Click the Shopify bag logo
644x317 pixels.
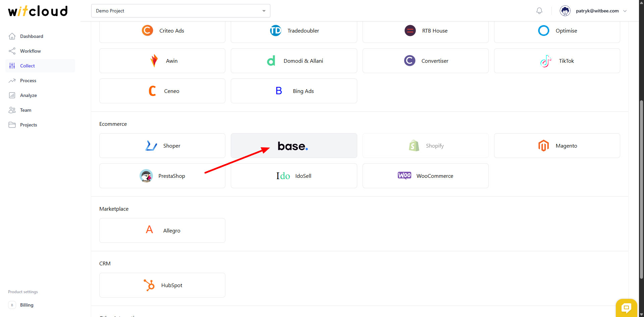click(x=414, y=146)
